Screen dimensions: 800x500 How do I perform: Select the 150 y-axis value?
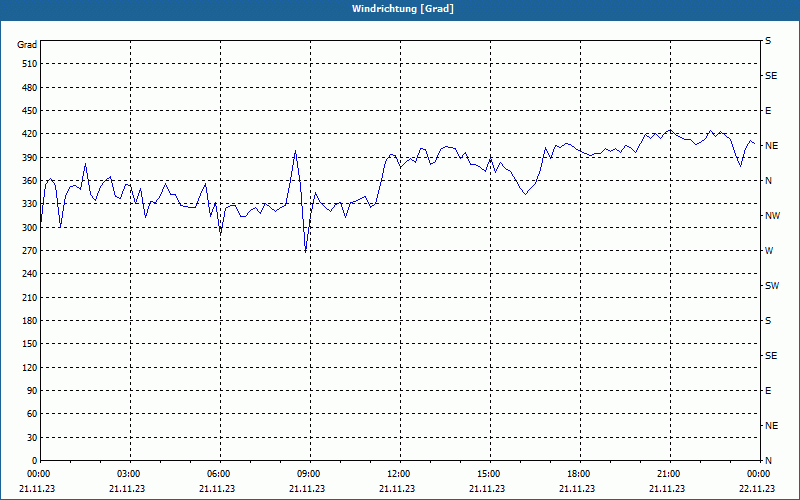(x=30, y=344)
